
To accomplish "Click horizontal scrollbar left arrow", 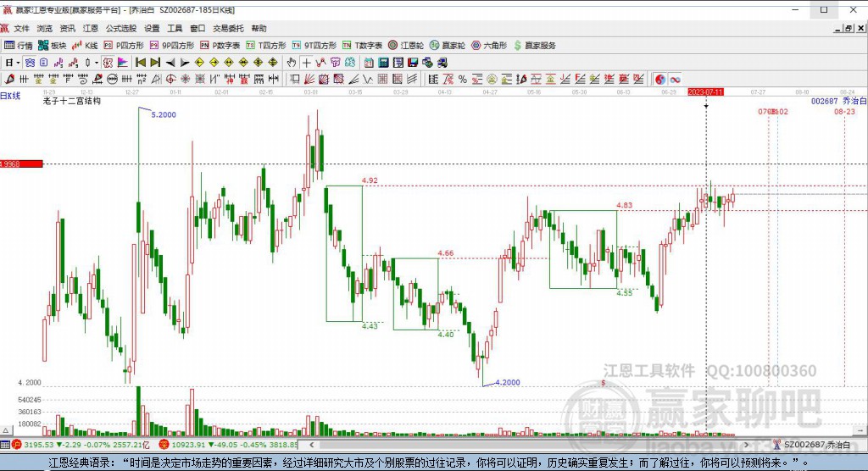I will [312, 445].
